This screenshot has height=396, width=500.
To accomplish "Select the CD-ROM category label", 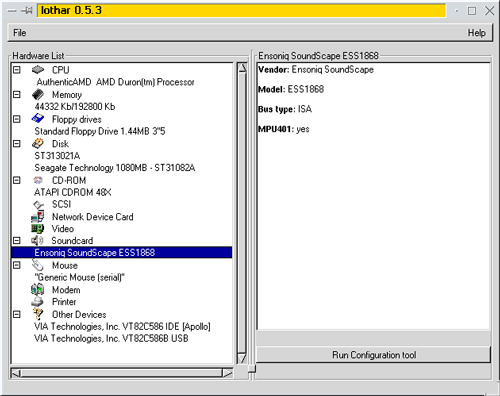I will [69, 180].
